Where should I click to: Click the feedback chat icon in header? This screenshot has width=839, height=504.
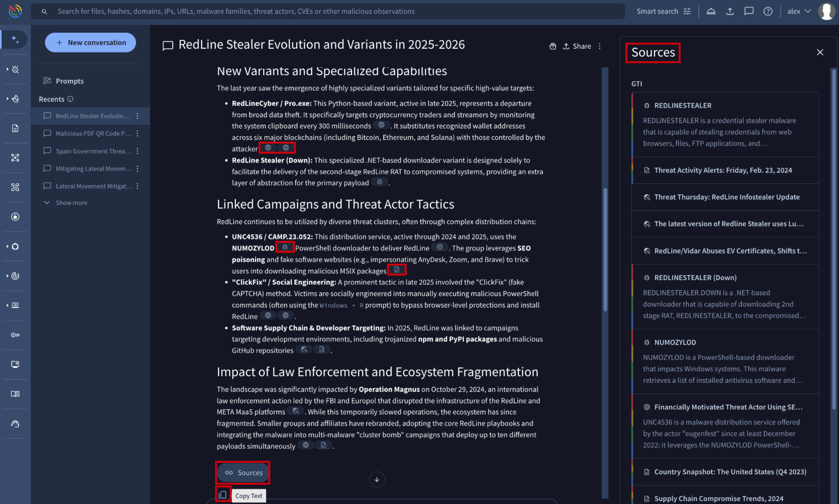748,11
